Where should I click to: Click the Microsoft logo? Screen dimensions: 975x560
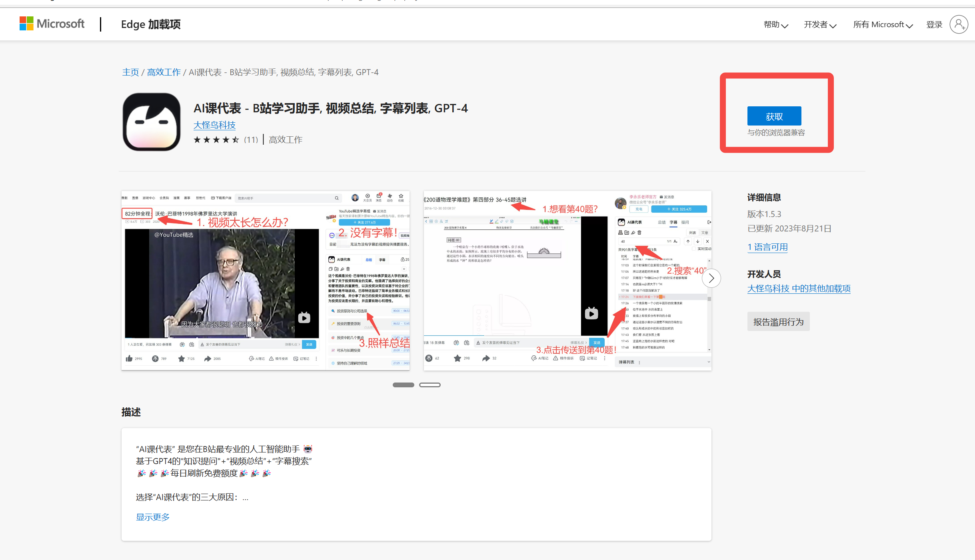[52, 24]
